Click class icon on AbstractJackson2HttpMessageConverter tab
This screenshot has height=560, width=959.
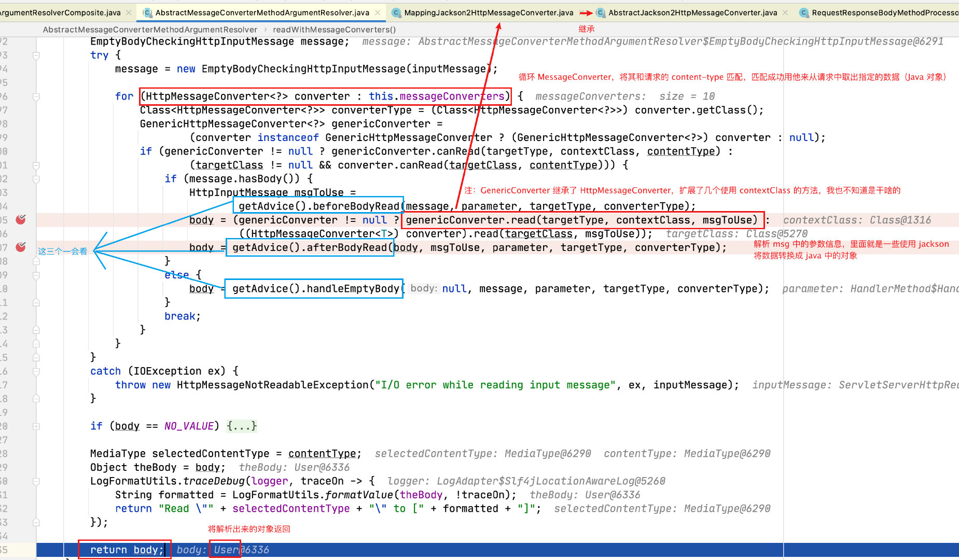pos(601,12)
